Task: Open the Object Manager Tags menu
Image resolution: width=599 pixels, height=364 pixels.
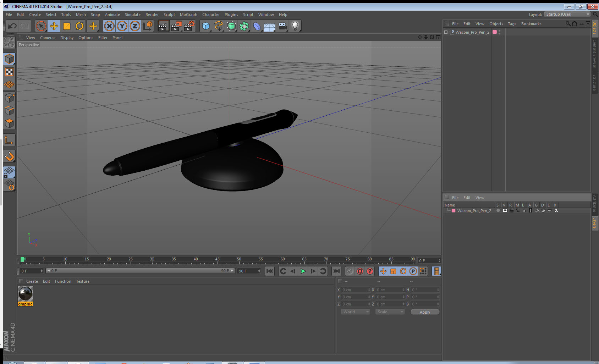Action: click(512, 24)
